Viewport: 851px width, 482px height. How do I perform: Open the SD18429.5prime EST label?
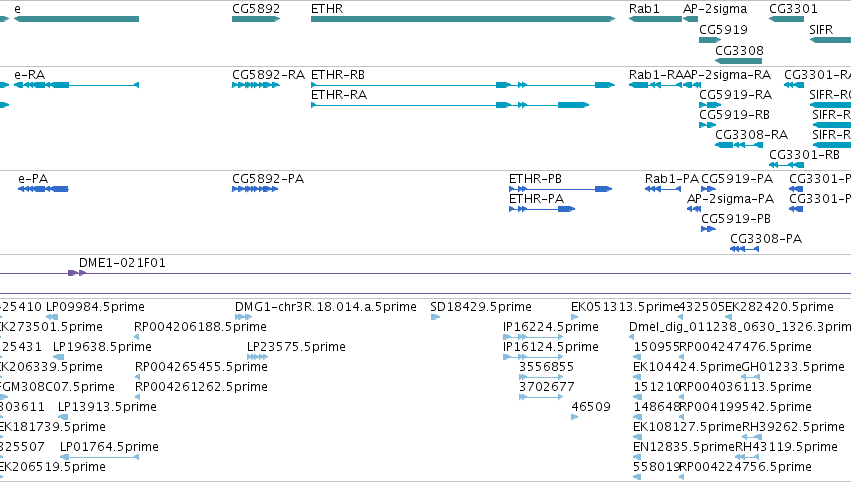[481, 307]
